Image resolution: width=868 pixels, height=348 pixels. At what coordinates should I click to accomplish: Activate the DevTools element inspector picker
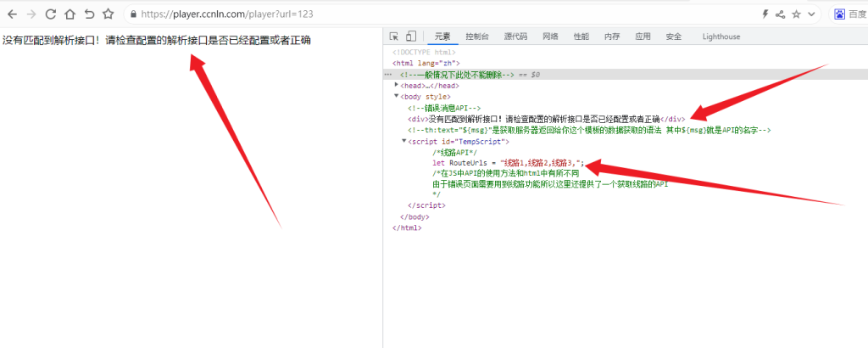394,36
